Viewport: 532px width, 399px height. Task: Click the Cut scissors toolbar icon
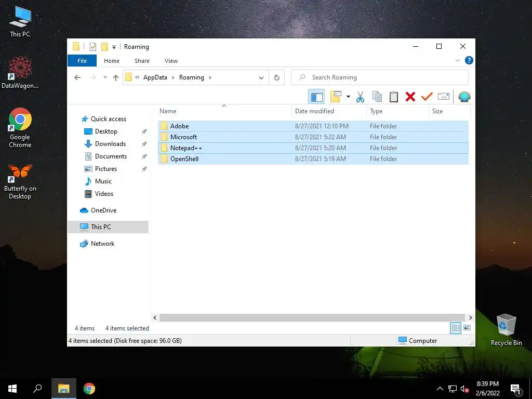(x=360, y=97)
